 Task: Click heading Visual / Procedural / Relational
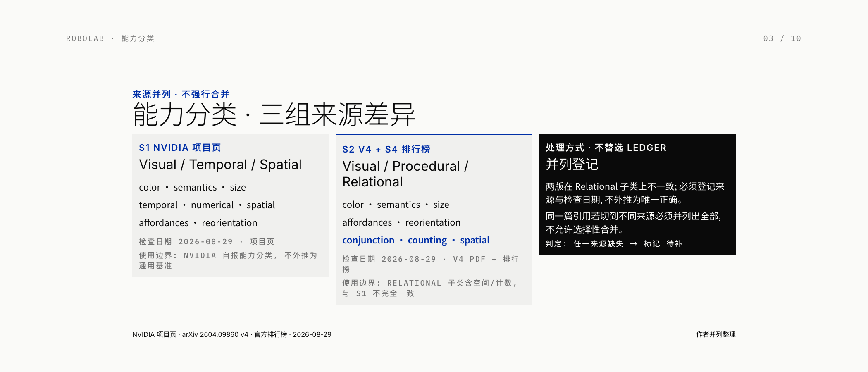click(x=405, y=174)
